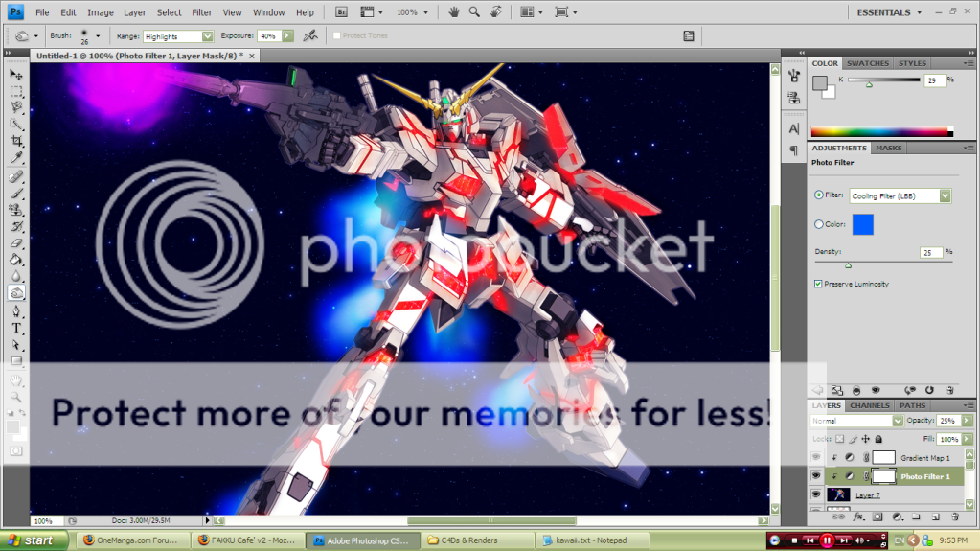Select the Crop tool in the toolbox
This screenshot has height=551, width=980.
coord(16,141)
